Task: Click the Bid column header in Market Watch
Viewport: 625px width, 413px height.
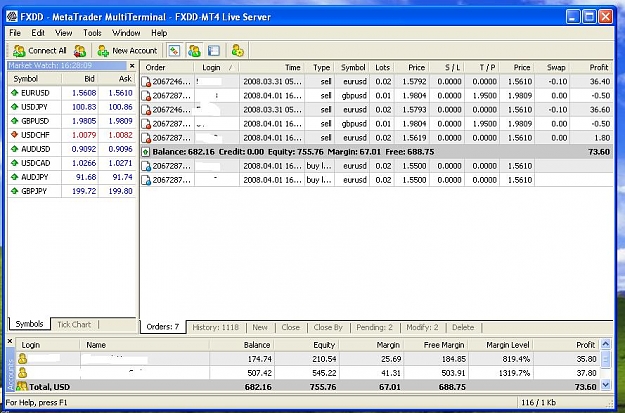Action: 80,79
